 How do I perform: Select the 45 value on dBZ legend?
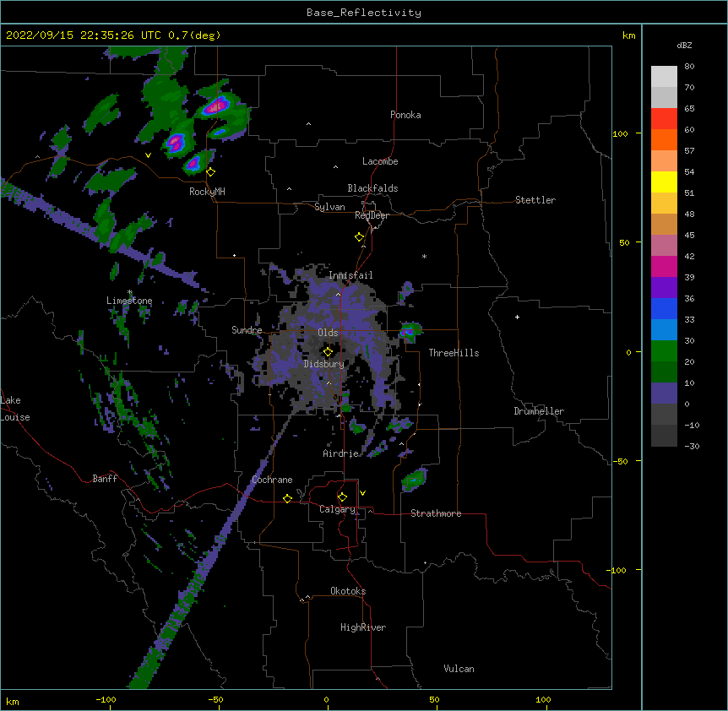click(x=689, y=236)
